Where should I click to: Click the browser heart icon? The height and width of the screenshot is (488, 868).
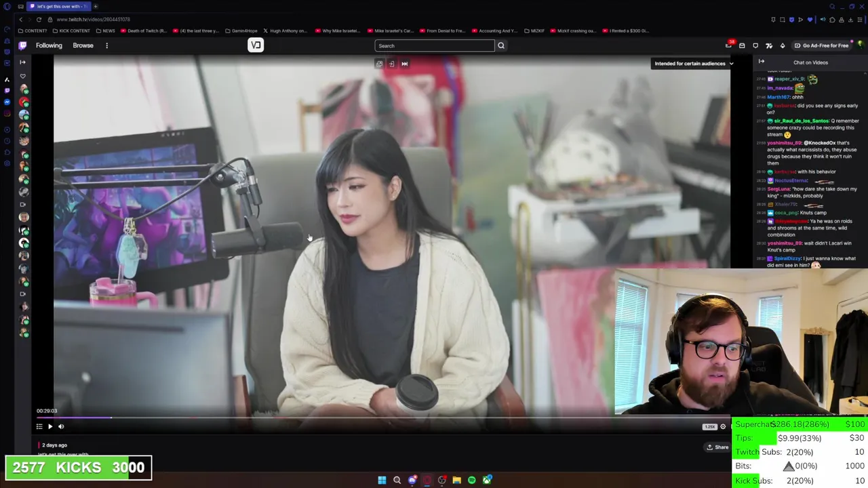pos(809,20)
